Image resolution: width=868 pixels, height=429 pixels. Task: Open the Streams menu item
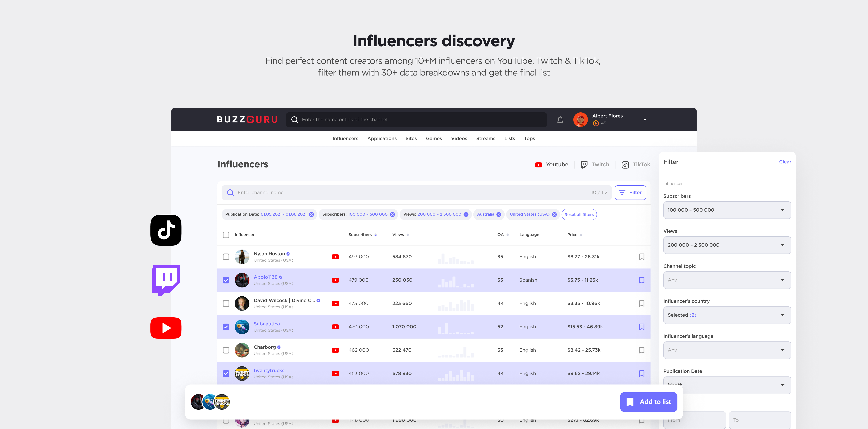coord(485,138)
